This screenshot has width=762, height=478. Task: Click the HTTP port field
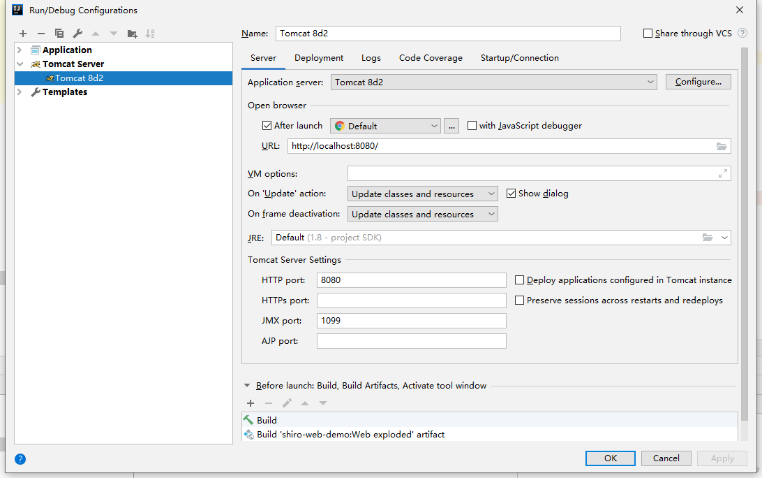[412, 280]
